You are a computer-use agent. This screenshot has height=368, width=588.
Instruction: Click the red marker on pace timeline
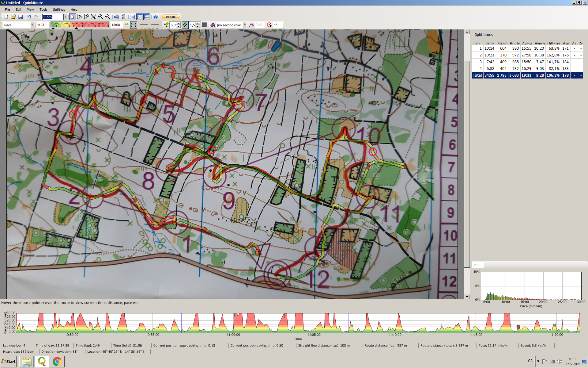(x=518, y=327)
